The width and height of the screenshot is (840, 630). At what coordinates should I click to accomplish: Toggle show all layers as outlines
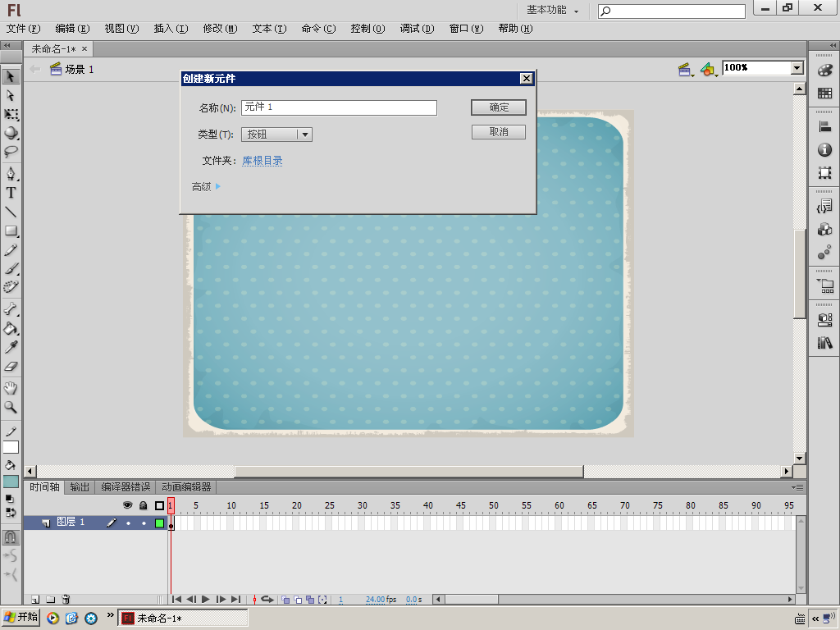coord(159,505)
